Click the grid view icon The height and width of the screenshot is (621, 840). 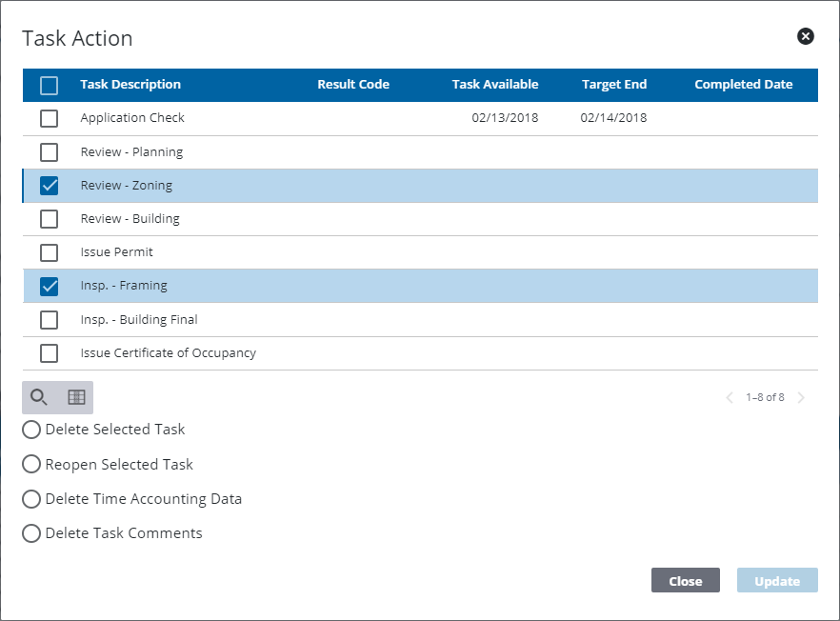[x=74, y=397]
